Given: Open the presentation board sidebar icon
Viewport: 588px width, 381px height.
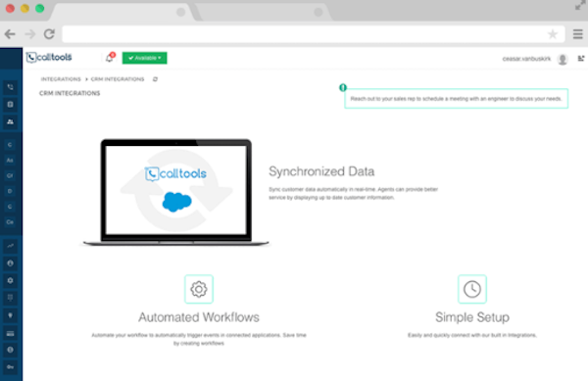Looking at the screenshot, I should [x=10, y=298].
